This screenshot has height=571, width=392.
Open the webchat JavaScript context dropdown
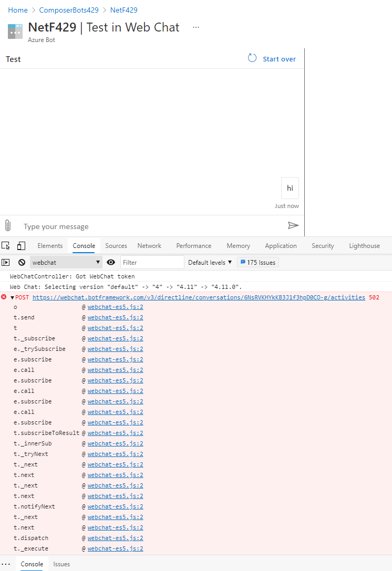66,262
